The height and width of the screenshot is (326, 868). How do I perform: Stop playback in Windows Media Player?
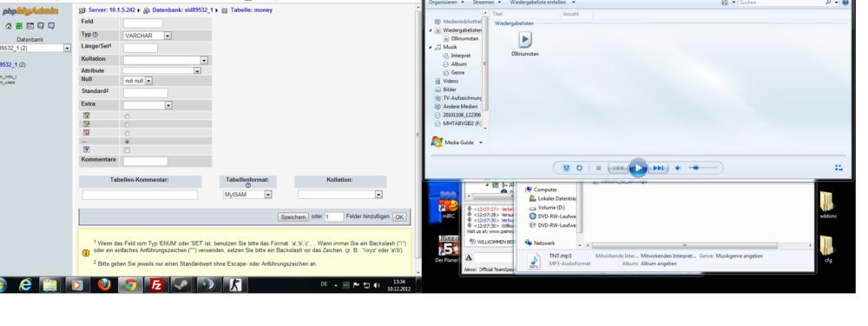[598, 168]
